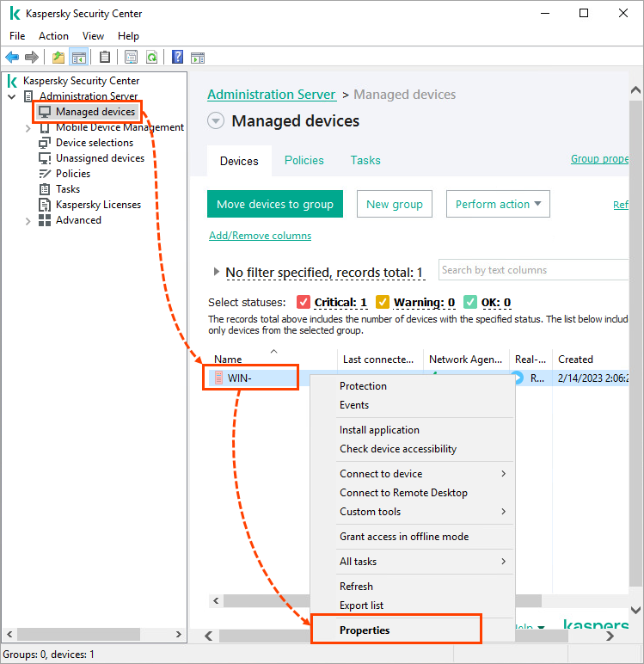Click the blue Help question mark icon
The image size is (644, 664).
coord(177,57)
